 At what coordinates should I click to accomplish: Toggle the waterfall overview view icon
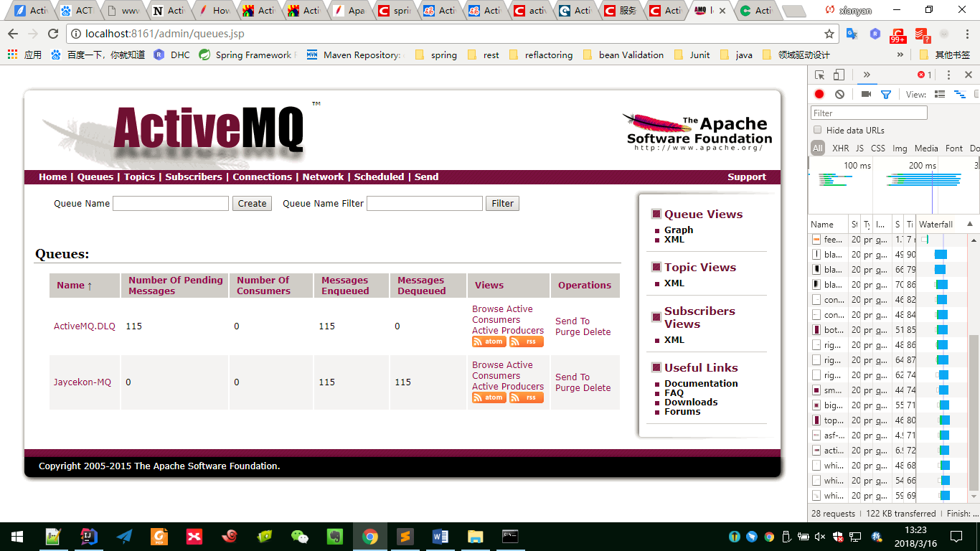point(959,94)
